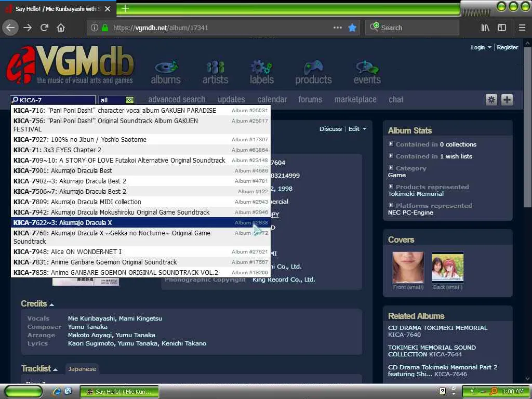Open composer Yumu Tanaka's page
Screen dimensions: 532x399
click(87, 327)
